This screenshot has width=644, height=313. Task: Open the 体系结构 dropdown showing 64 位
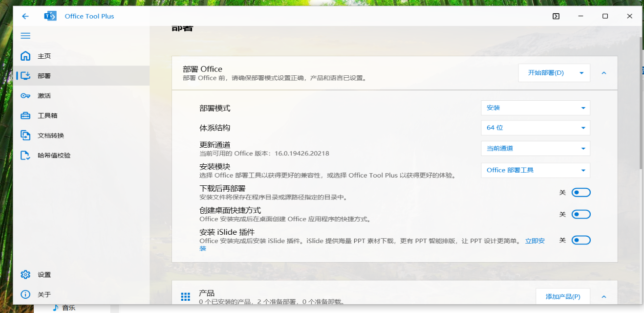(536, 128)
